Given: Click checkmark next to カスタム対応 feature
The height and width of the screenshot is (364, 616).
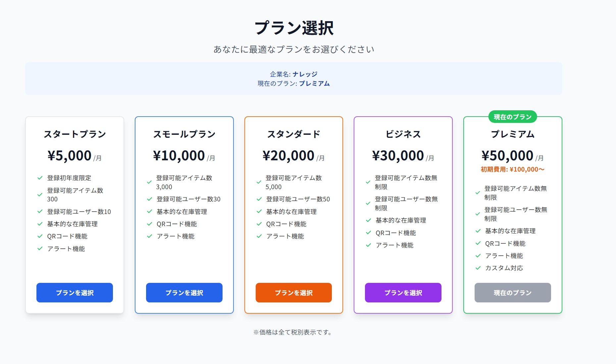Looking at the screenshot, I should tap(478, 268).
